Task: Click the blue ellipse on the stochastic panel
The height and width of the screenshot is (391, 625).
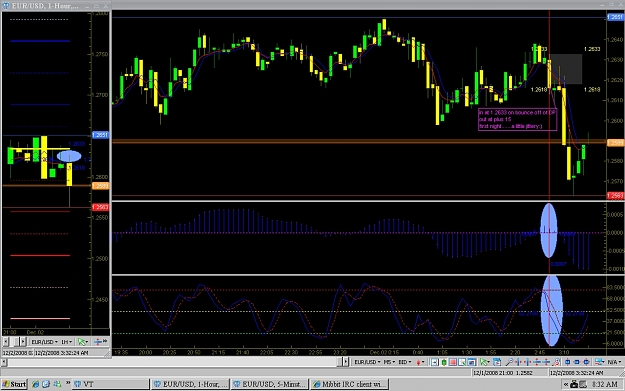Action: (552, 311)
